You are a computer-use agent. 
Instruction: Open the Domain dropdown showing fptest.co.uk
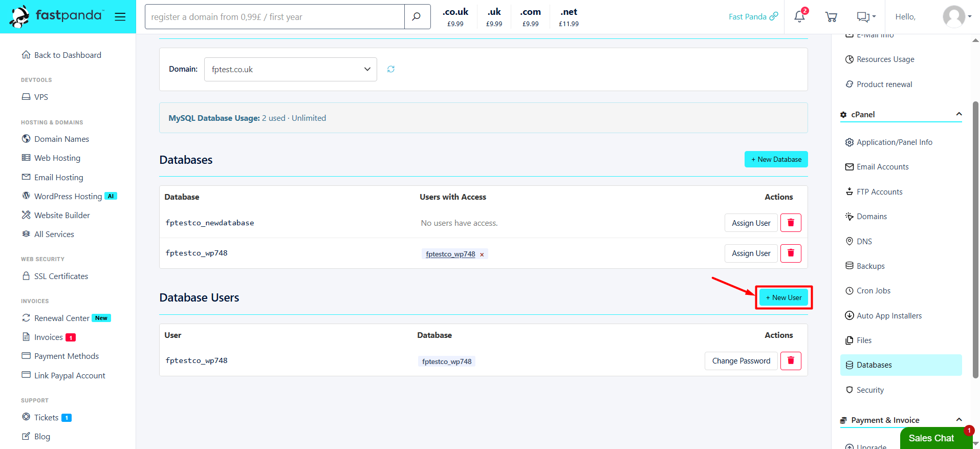pyautogui.click(x=291, y=69)
